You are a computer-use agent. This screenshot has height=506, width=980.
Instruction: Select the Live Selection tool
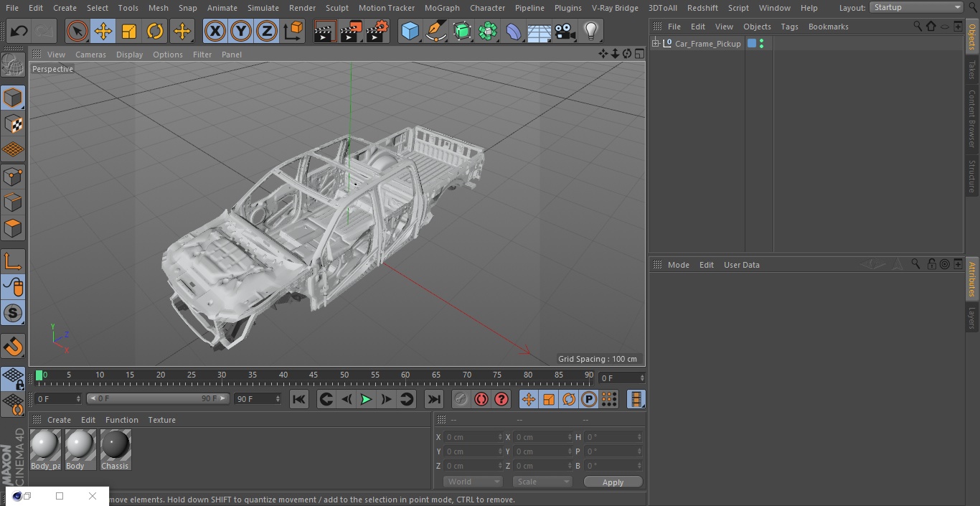(x=77, y=32)
